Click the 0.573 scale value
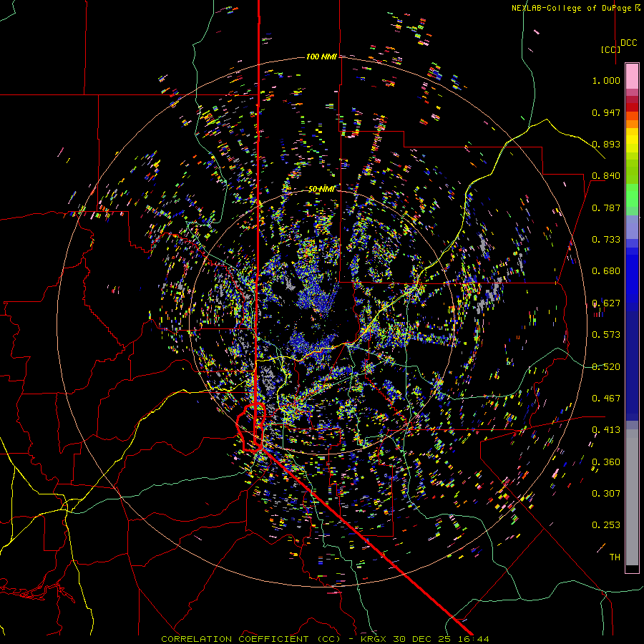644x644 pixels. (606, 335)
